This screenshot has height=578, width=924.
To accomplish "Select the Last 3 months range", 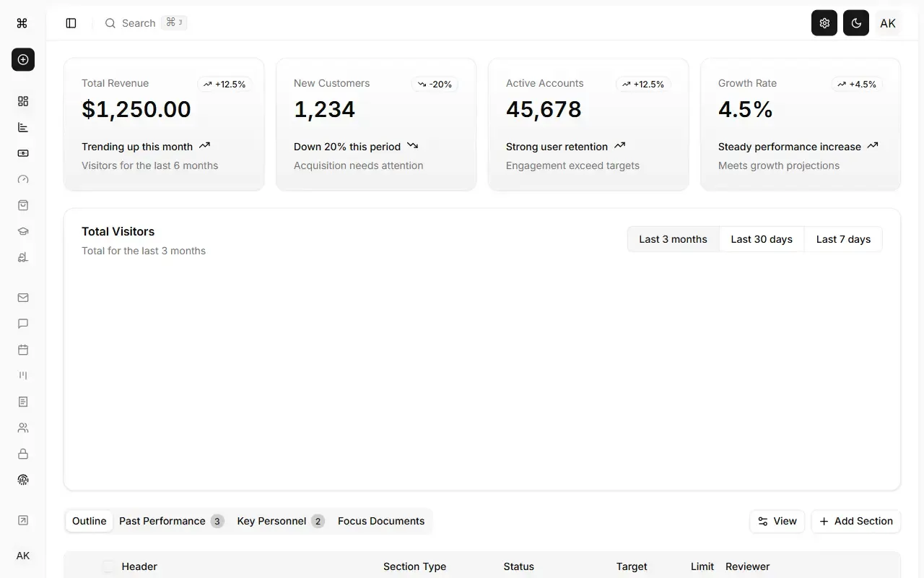I will click(x=673, y=239).
